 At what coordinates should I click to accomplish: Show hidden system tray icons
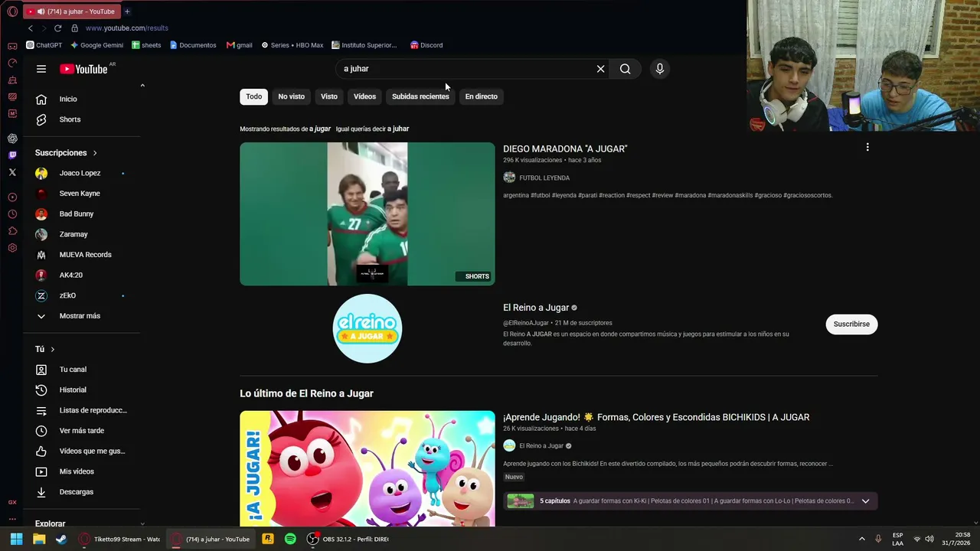(861, 539)
